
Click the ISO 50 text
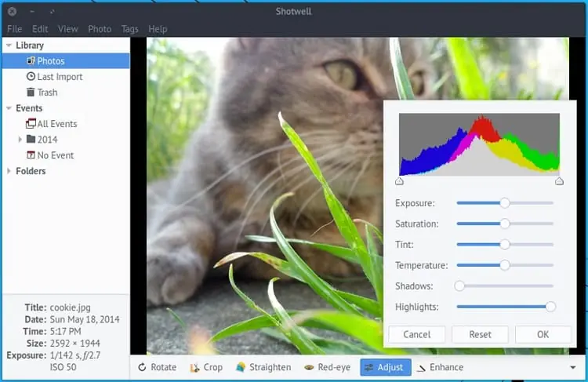pos(63,367)
